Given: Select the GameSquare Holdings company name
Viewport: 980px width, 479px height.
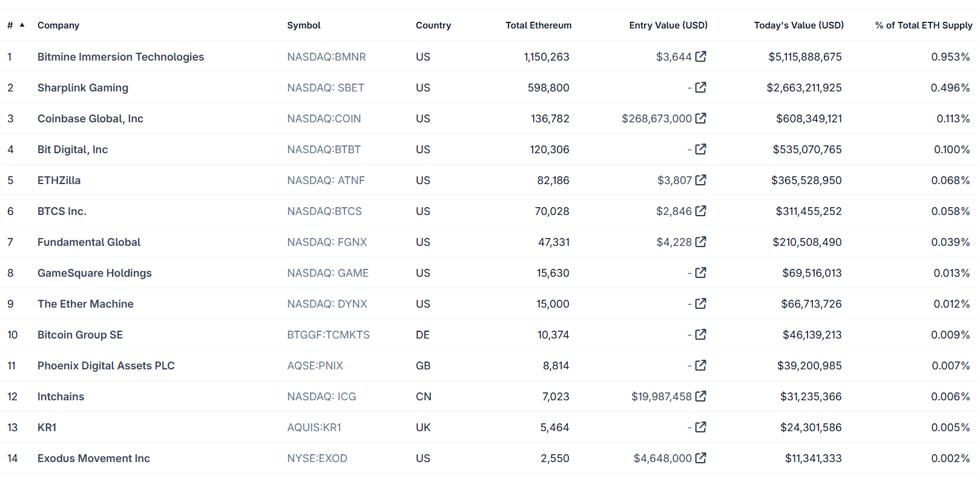Looking at the screenshot, I should click(x=94, y=273).
